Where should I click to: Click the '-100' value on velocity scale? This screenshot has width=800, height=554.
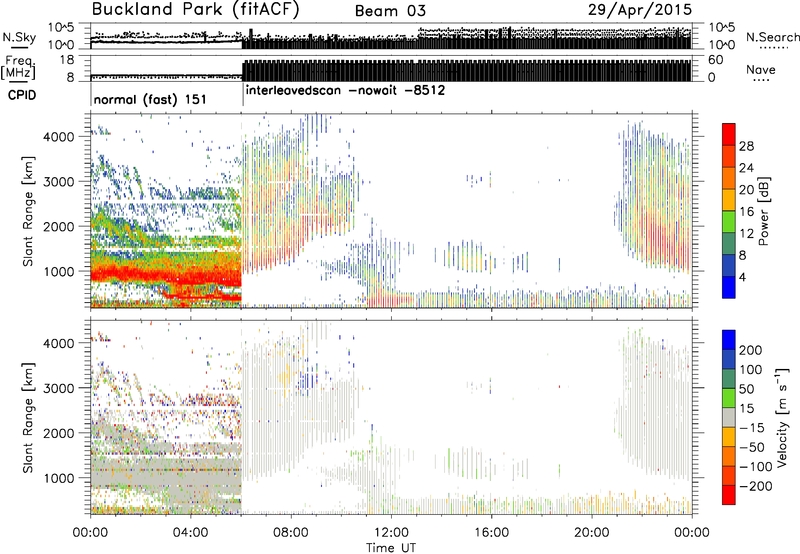click(x=756, y=467)
